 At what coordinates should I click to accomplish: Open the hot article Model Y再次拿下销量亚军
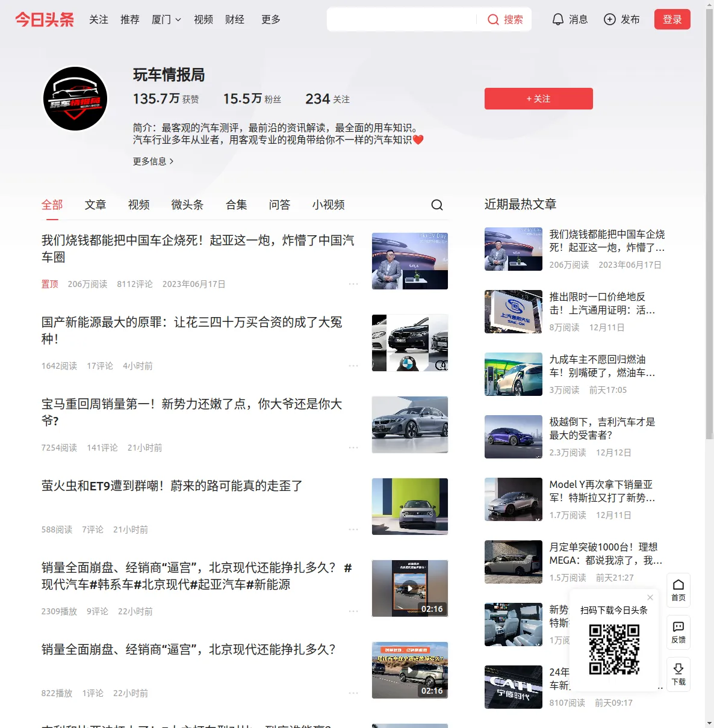(x=602, y=491)
